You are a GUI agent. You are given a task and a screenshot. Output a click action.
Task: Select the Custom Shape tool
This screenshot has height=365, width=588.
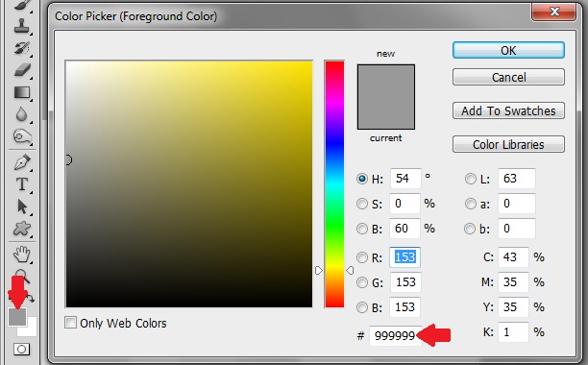22,229
